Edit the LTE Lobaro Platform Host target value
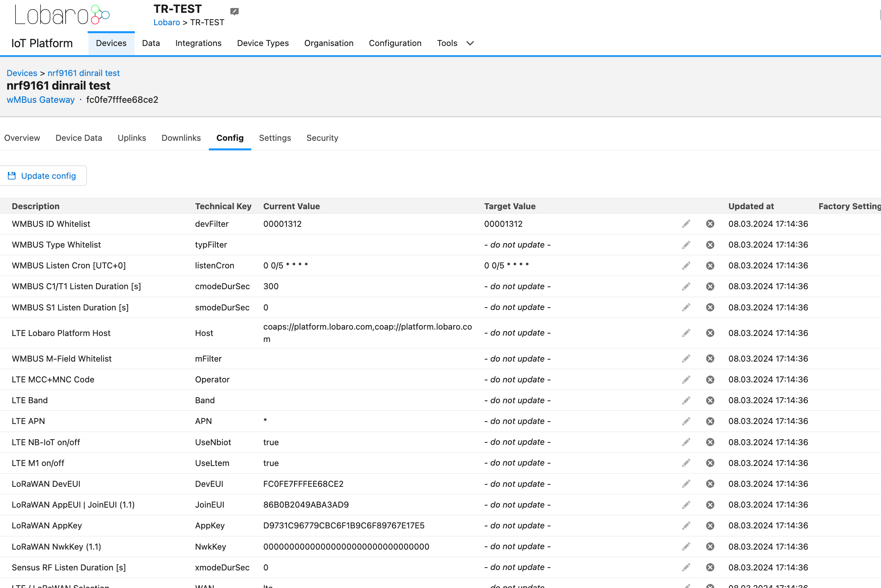The image size is (881, 588). [686, 332]
